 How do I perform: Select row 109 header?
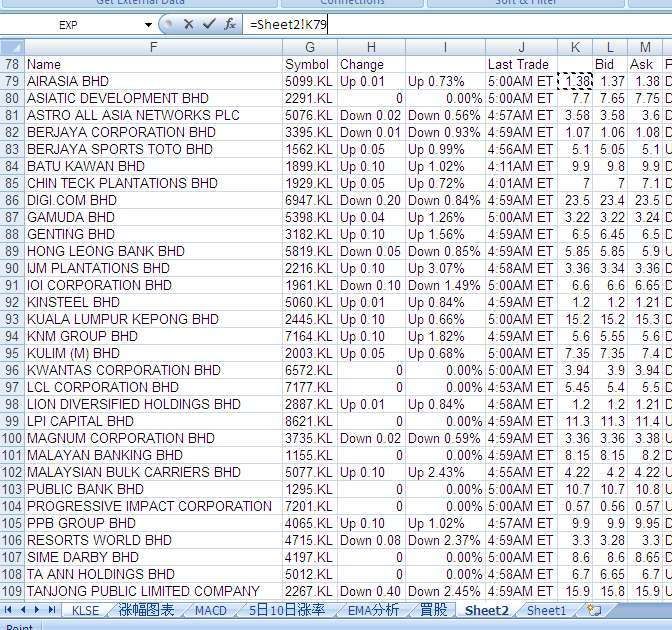(x=12, y=591)
